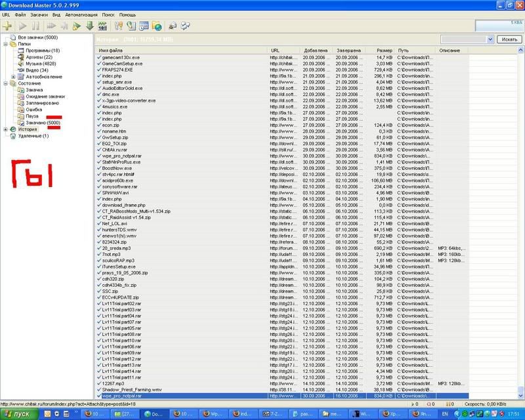Select 'Удаленные (1)' trash item in the tree

pos(33,136)
